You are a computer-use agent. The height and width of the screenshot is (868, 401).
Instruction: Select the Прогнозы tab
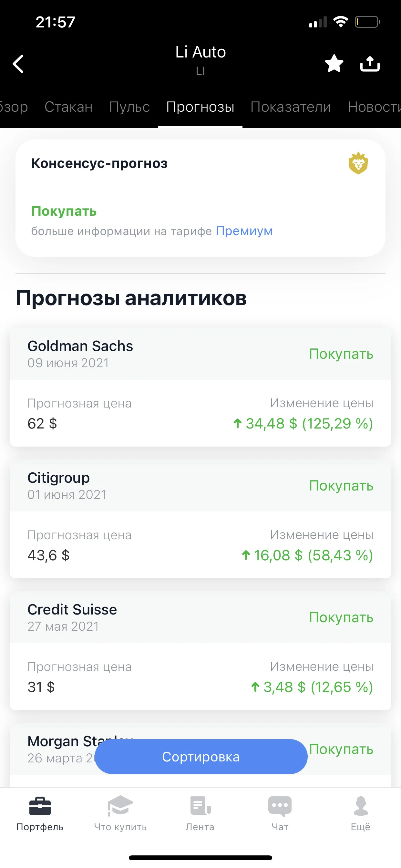pyautogui.click(x=200, y=107)
